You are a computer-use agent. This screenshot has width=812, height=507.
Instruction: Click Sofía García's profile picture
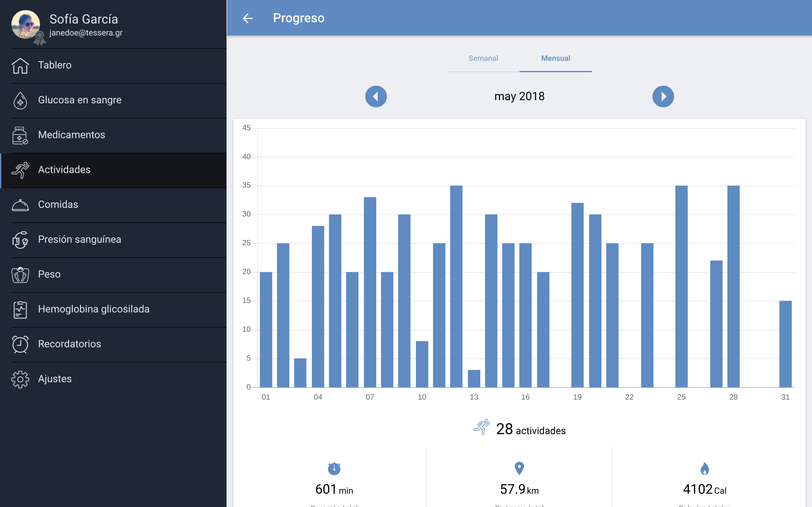(25, 24)
